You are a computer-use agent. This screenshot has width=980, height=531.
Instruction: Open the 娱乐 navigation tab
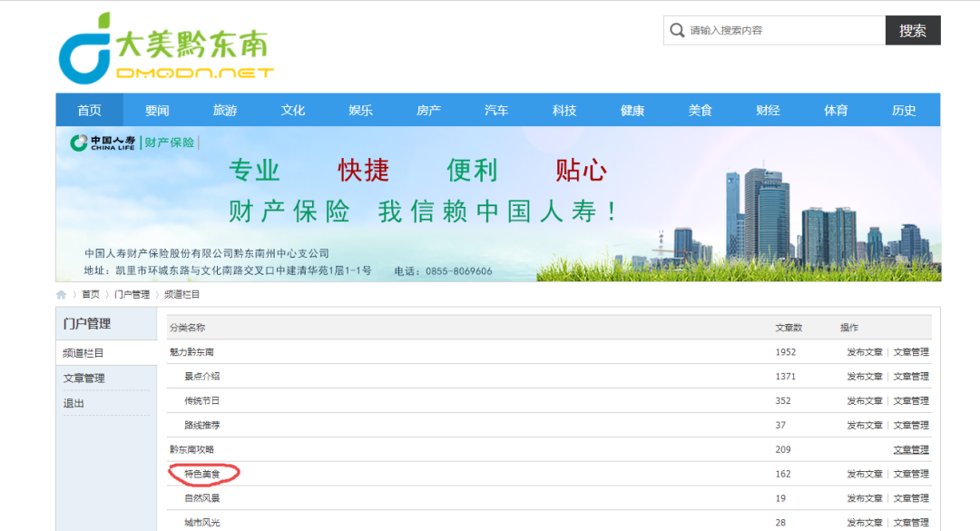point(360,110)
